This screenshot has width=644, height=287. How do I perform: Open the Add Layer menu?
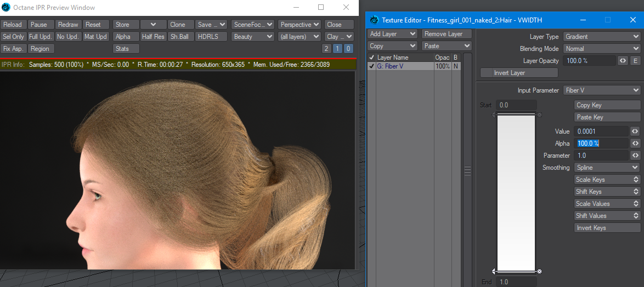coord(393,34)
